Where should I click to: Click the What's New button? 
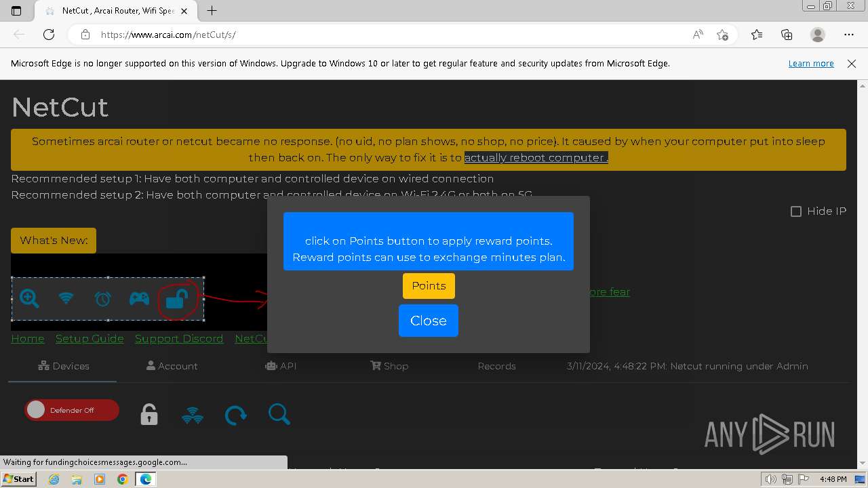(x=54, y=241)
